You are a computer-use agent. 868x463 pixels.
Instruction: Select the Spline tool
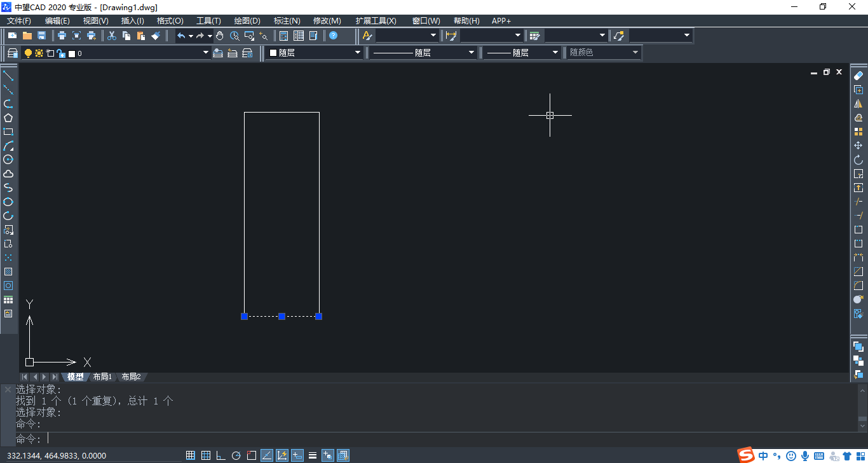(x=8, y=188)
